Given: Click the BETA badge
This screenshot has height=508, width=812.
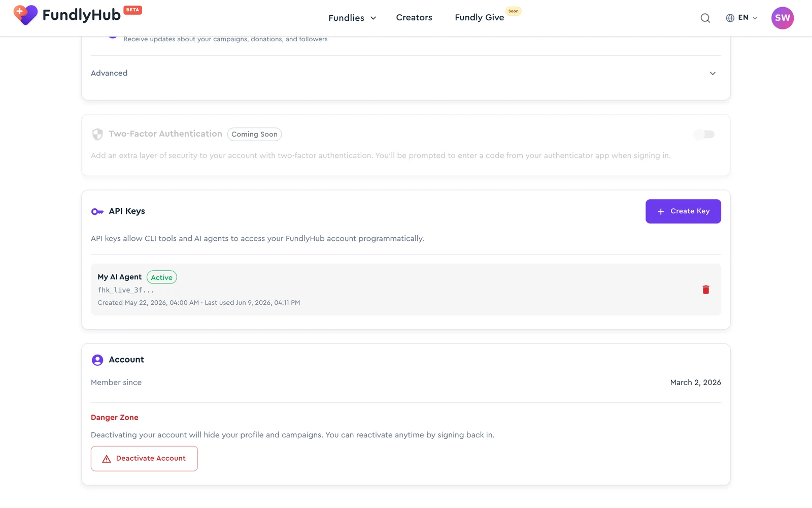Looking at the screenshot, I should point(133,10).
